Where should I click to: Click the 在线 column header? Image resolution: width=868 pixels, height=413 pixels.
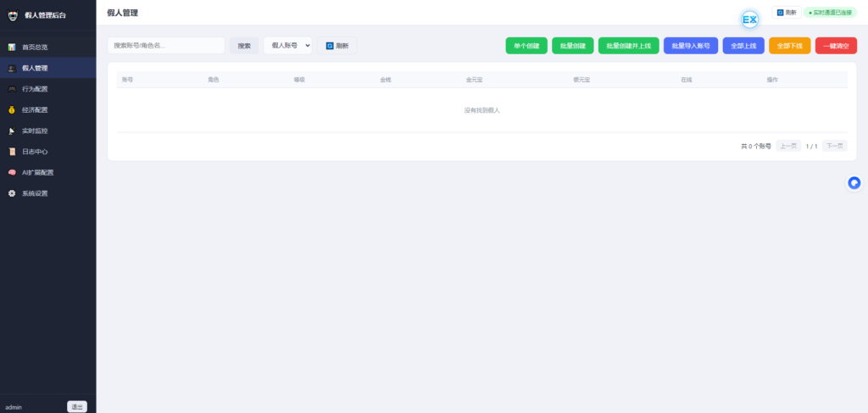(687, 80)
